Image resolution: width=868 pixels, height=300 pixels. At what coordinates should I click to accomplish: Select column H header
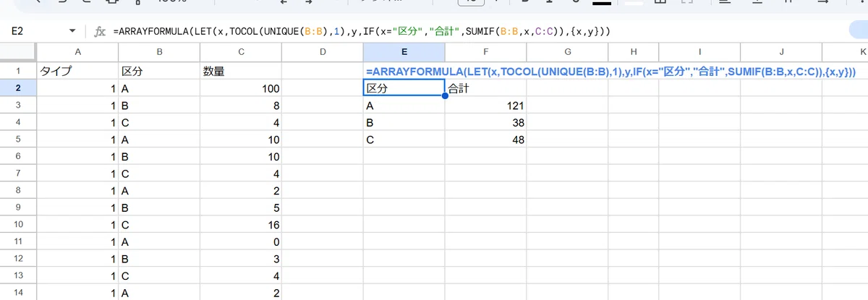click(x=634, y=52)
